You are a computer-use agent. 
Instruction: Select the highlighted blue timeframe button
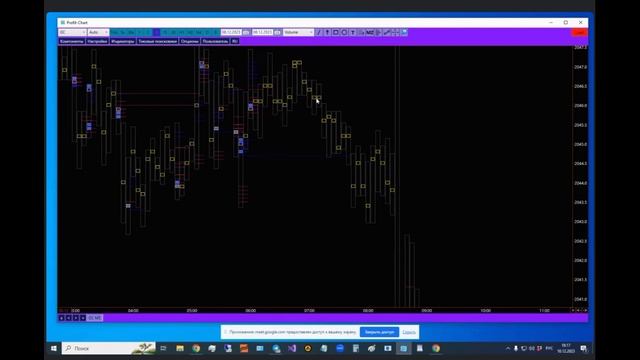coord(156,32)
